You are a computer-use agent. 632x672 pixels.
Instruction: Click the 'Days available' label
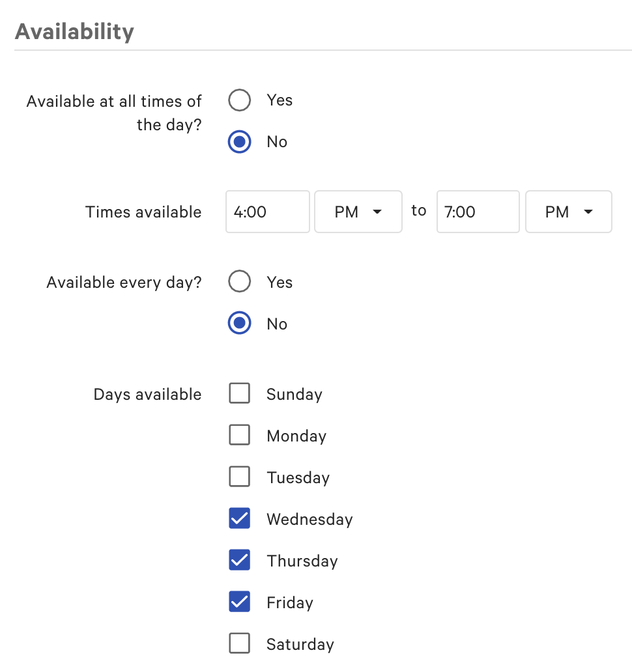tap(147, 395)
